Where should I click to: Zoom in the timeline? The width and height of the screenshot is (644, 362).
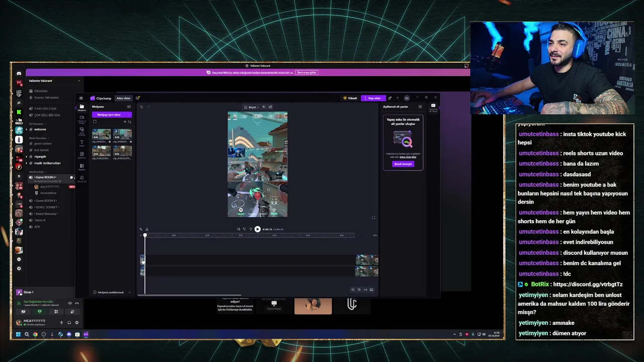pos(359,290)
